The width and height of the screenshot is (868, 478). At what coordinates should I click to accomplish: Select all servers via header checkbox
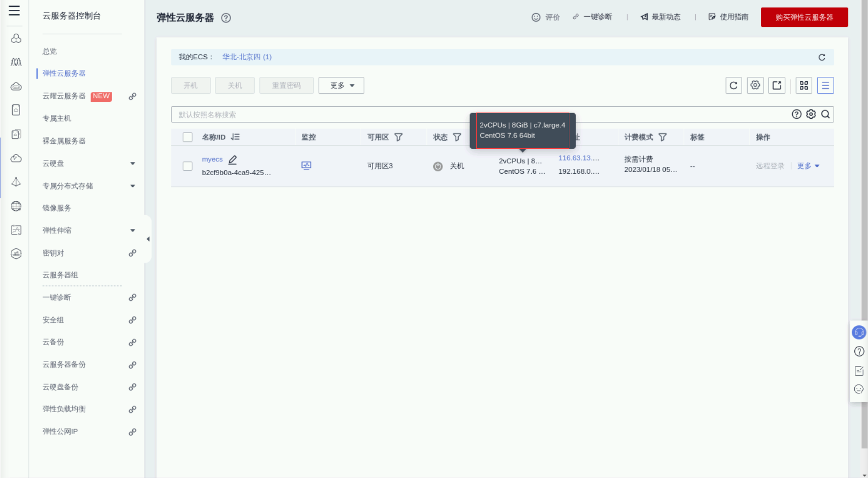click(x=188, y=137)
